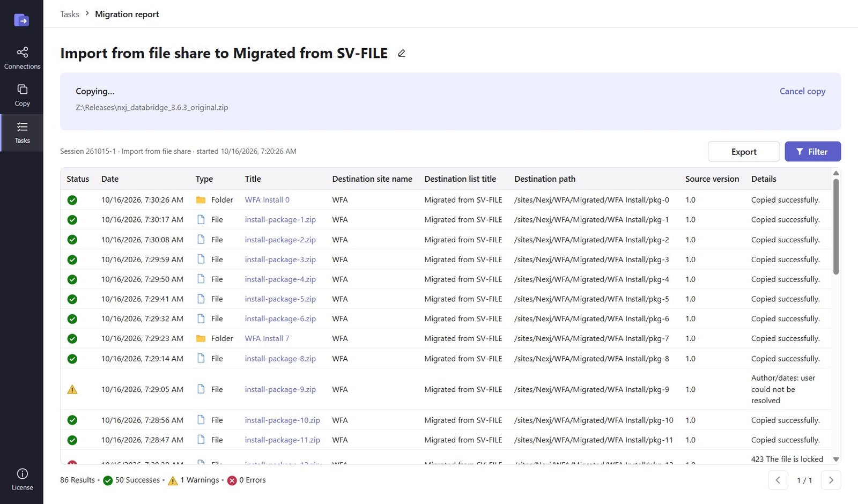Sort by the Title column header

253,179
